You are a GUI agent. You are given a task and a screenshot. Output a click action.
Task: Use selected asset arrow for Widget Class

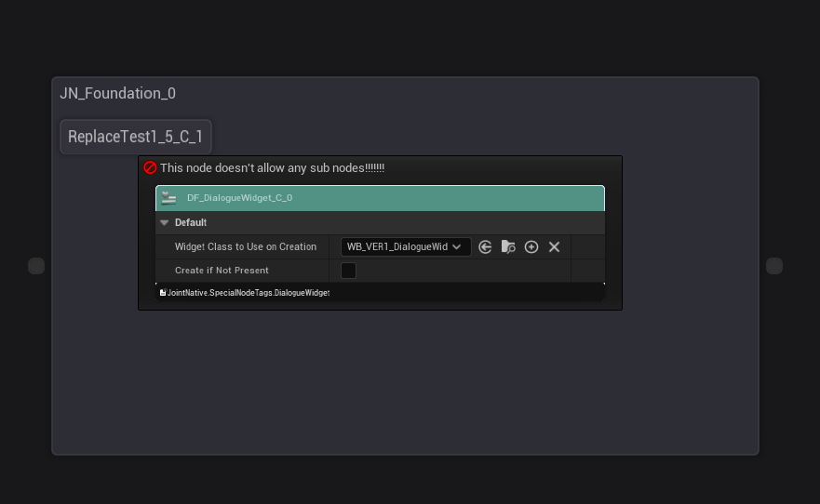(485, 247)
